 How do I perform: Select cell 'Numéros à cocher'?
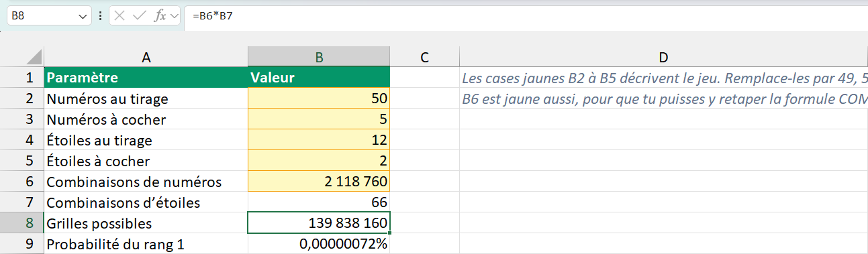click(x=146, y=119)
